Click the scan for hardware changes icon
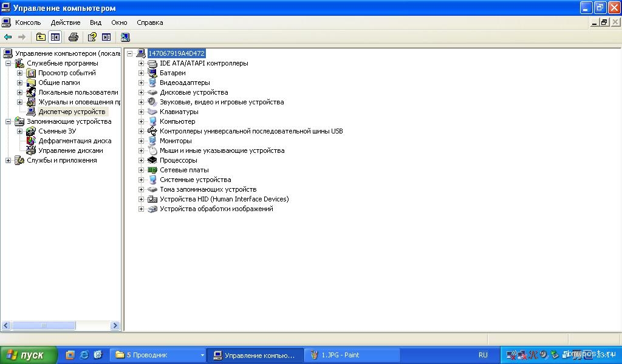This screenshot has height=364, width=622. (125, 37)
